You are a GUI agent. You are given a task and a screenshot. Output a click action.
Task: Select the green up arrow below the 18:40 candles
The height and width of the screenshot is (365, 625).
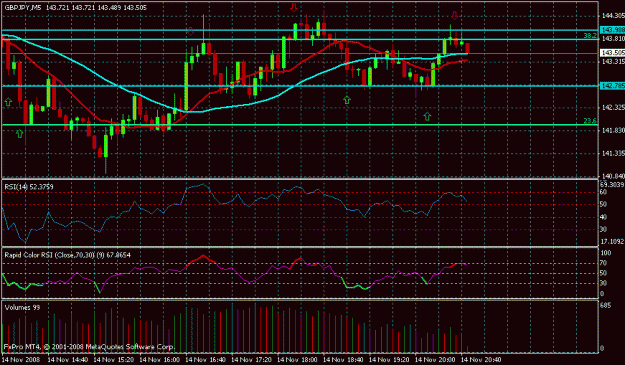click(x=347, y=100)
